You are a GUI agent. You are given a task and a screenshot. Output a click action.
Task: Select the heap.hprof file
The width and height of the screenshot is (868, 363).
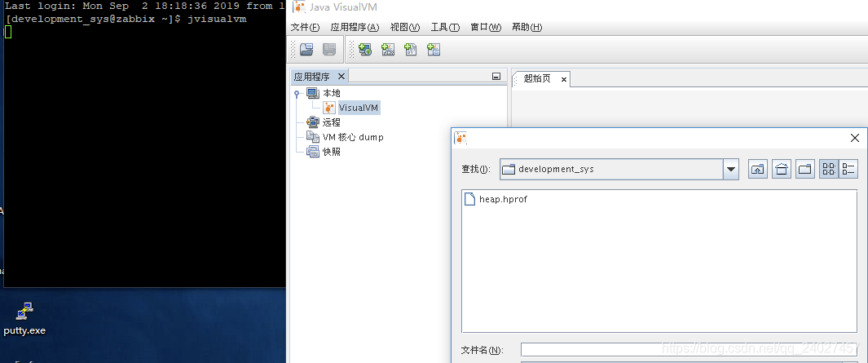(x=503, y=200)
